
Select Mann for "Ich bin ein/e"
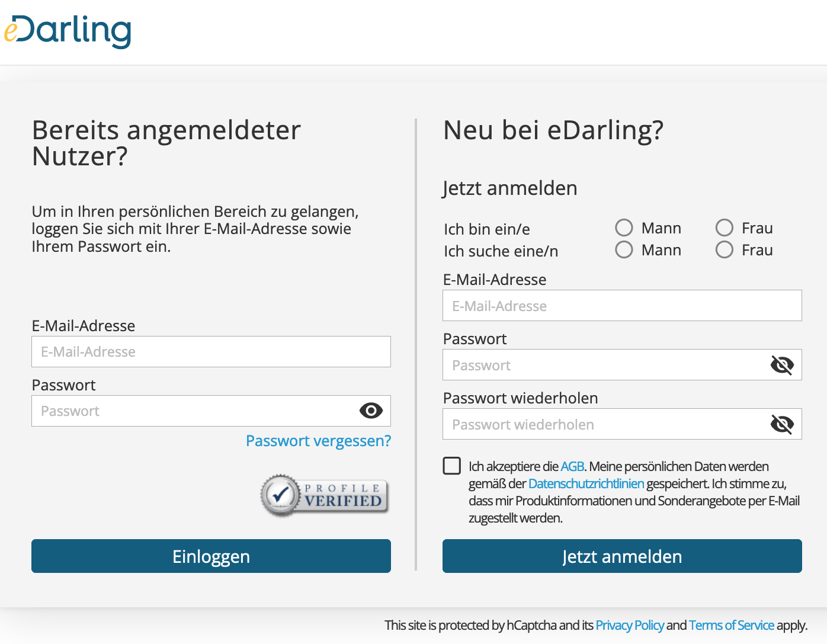(624, 228)
